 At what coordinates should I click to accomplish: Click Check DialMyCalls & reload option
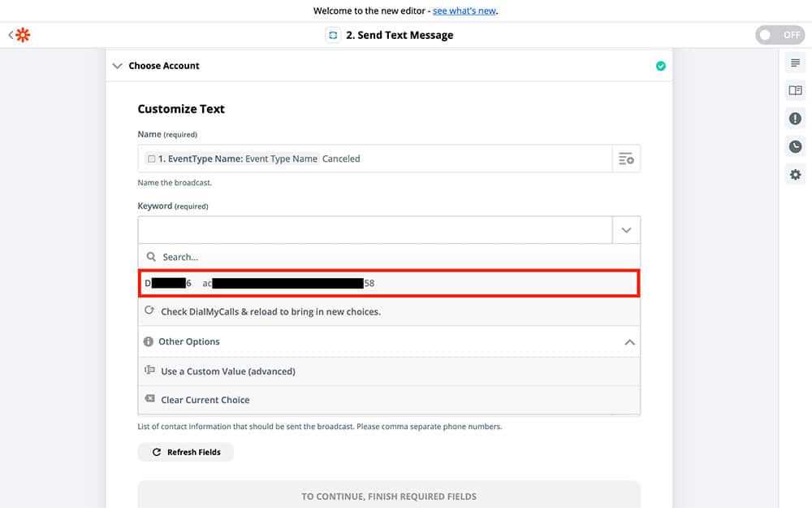tap(270, 311)
